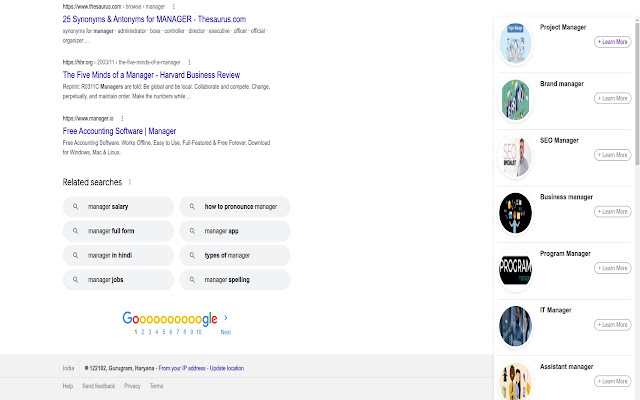Click the SEO Manager card title
Viewport: 640px width, 400px height.
(559, 140)
